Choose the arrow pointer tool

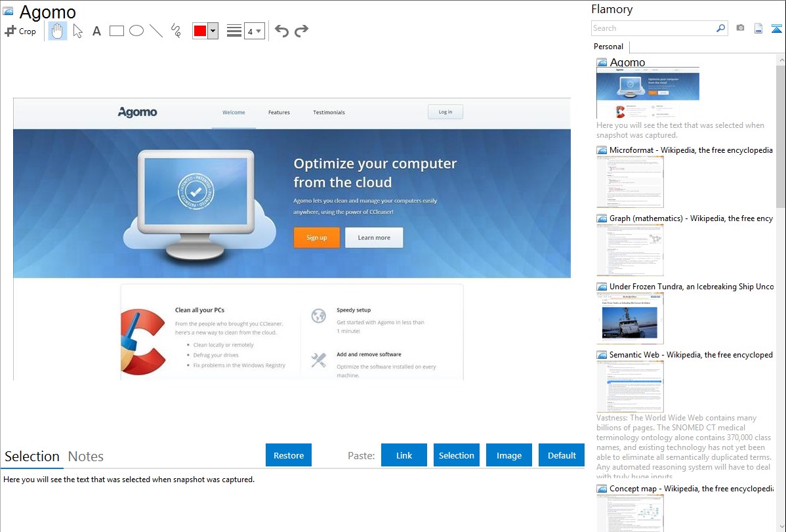[x=77, y=31]
